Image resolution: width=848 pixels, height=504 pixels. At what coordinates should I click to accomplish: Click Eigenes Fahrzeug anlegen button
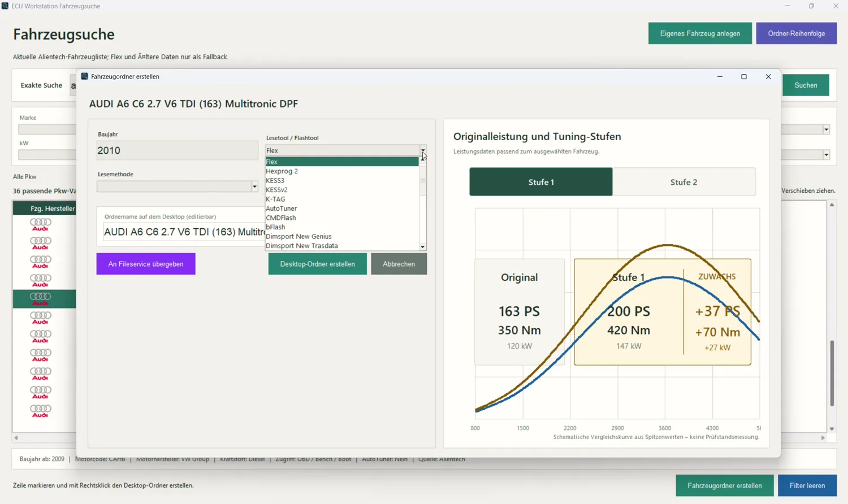[700, 33]
